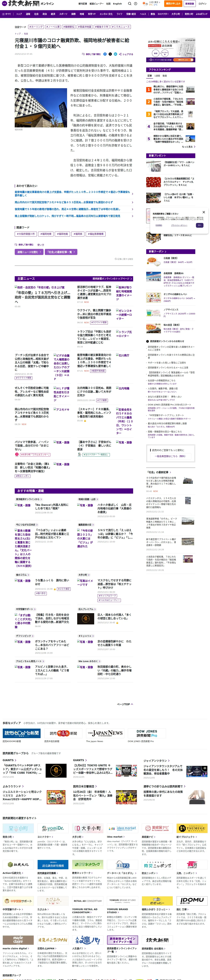Image resolution: width=210 pixels, height=980 pixels.
Task: Open the search magnifier icon in header
Action: [130, 3]
